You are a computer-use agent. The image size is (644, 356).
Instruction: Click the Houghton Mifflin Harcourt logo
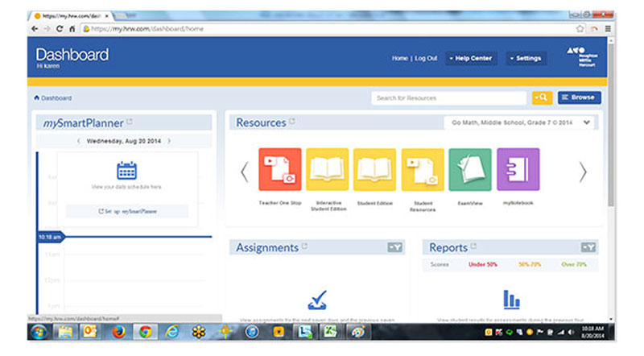click(x=582, y=56)
